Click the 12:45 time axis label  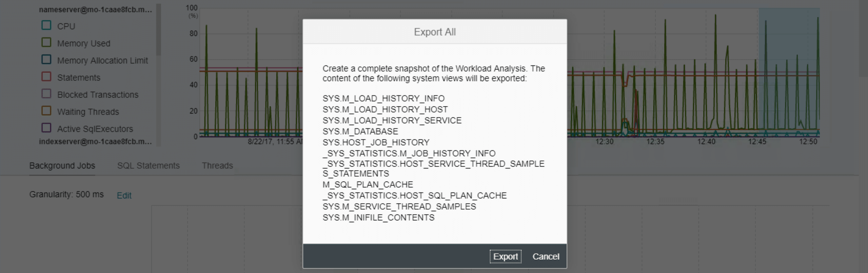(757, 142)
